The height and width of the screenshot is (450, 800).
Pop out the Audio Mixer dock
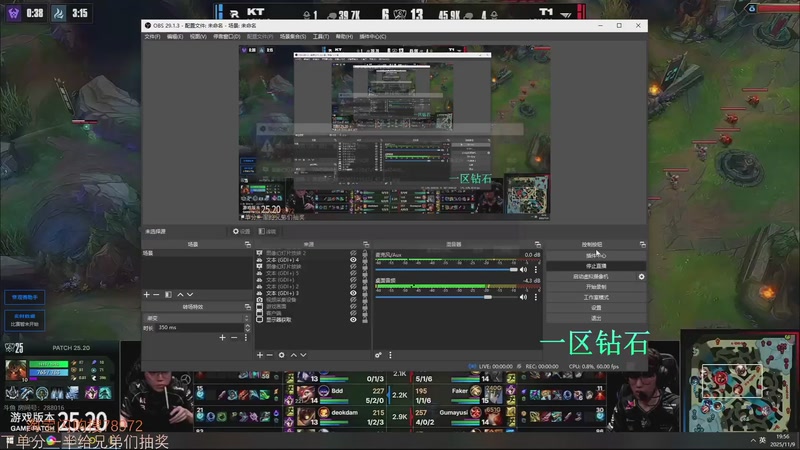tap(537, 245)
